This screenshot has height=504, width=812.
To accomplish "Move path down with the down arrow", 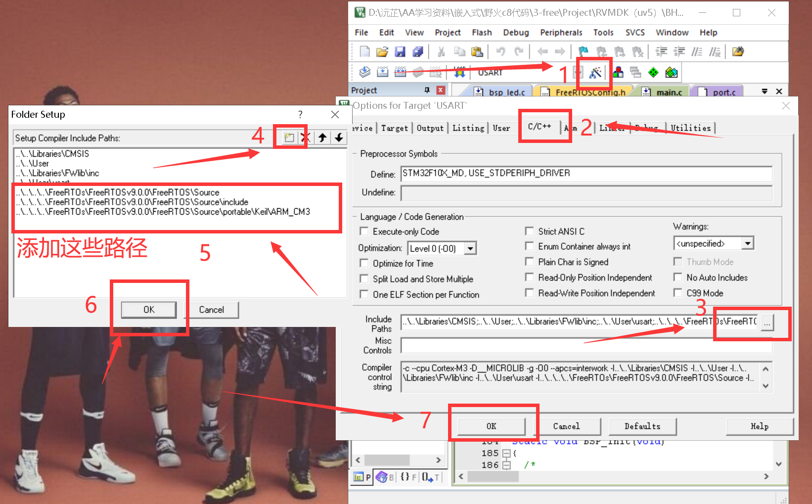I will point(339,137).
